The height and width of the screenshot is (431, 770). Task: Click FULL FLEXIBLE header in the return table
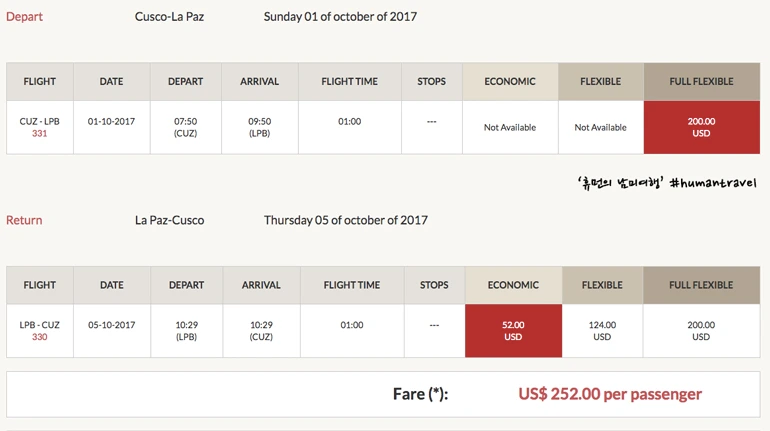pyautogui.click(x=701, y=285)
